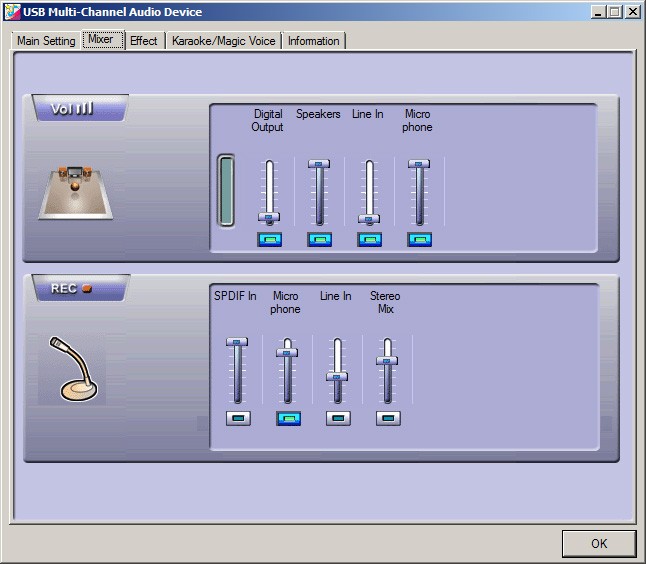Click the Vol header badge

click(78, 109)
